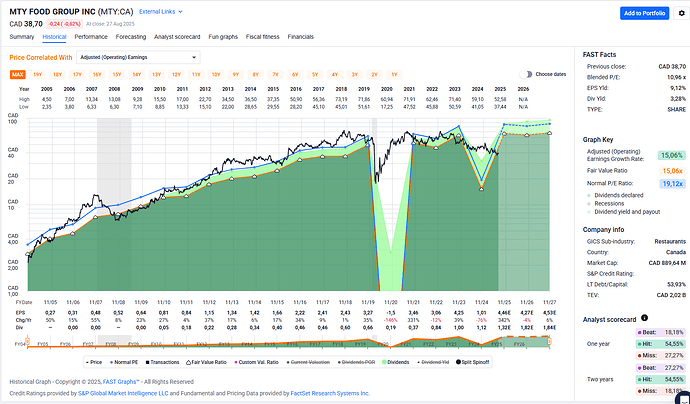This screenshot has width=690, height=404.
Task: Click the earnings growth rate 15,06% badge
Action: click(672, 155)
